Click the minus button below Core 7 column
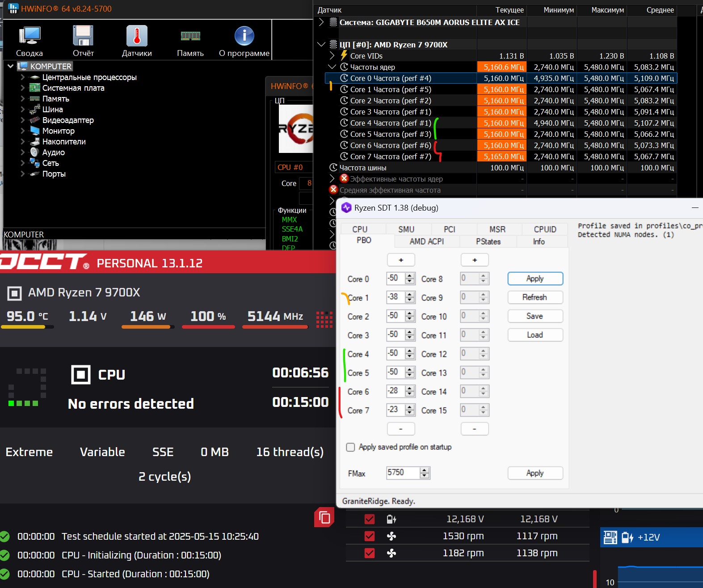The width and height of the screenshot is (703, 588). 401,429
